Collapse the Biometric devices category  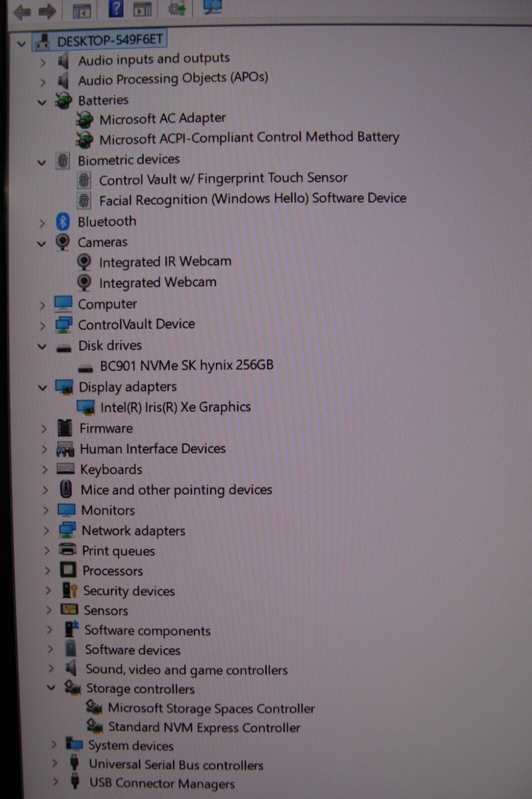point(42,162)
